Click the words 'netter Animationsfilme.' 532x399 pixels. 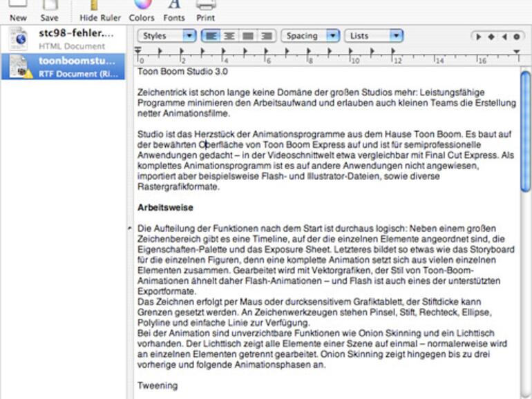(x=184, y=114)
